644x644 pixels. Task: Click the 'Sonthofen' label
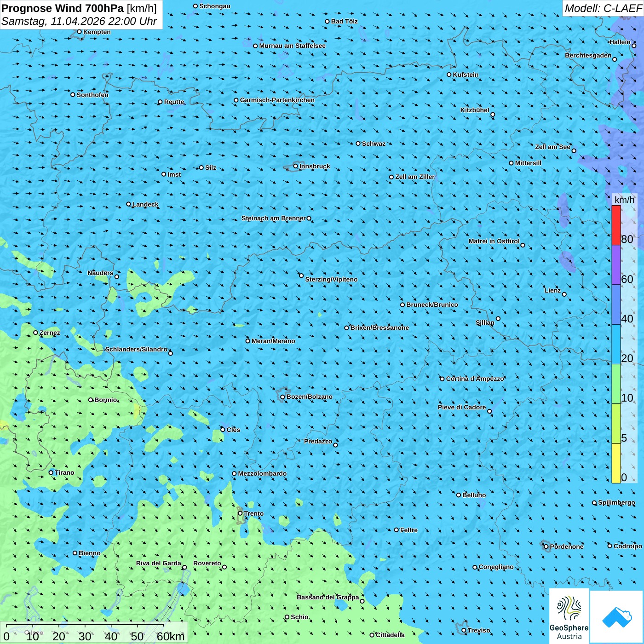[92, 95]
